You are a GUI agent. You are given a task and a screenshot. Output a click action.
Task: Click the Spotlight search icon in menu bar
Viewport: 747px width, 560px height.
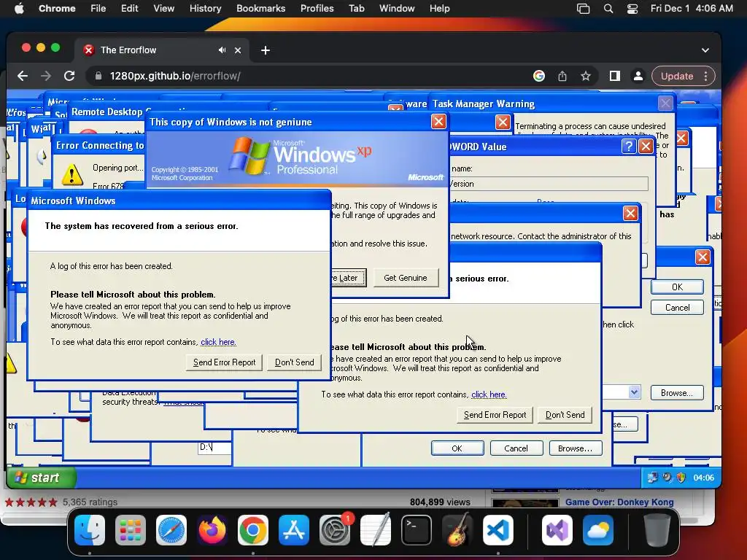tap(608, 9)
